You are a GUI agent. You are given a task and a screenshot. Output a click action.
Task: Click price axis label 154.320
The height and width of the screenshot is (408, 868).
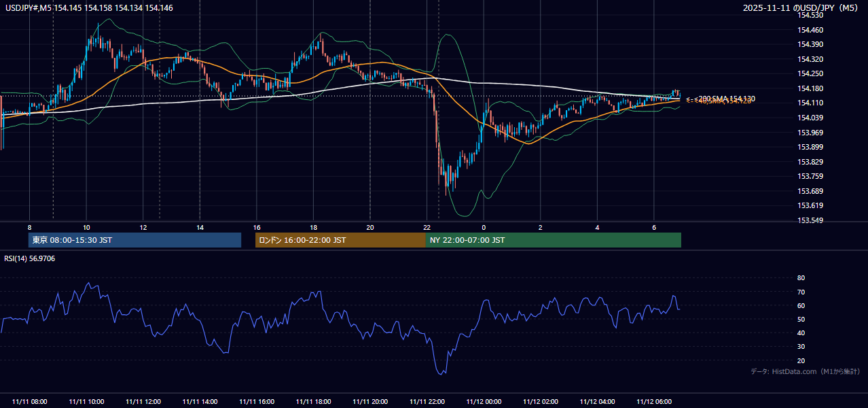[810, 59]
